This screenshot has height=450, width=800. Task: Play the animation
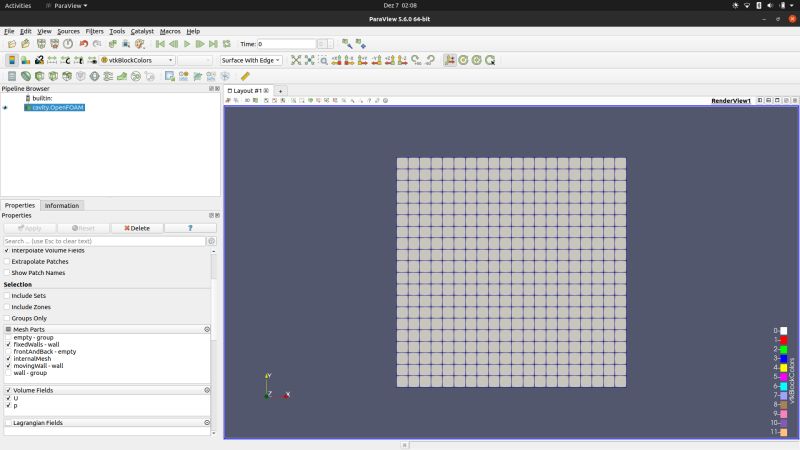187,44
